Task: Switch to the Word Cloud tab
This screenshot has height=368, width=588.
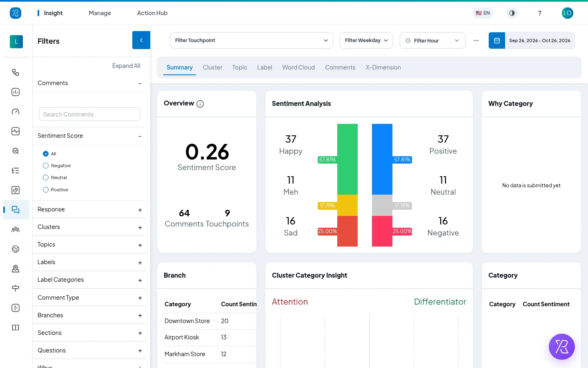Action: [298, 67]
